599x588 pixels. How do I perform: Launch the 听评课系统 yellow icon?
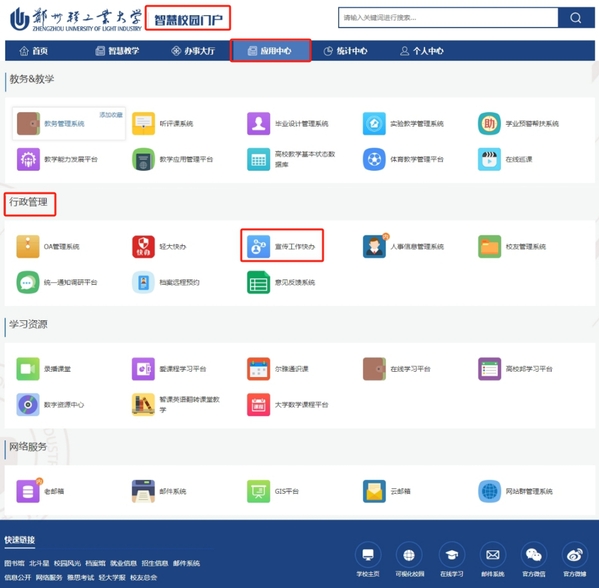point(143,123)
